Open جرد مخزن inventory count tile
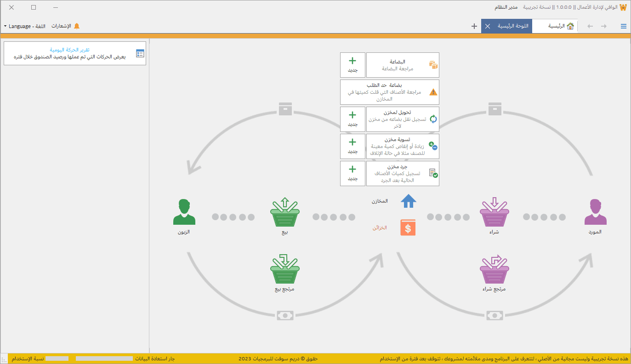Viewport: 631px width, 364px height. [403, 173]
